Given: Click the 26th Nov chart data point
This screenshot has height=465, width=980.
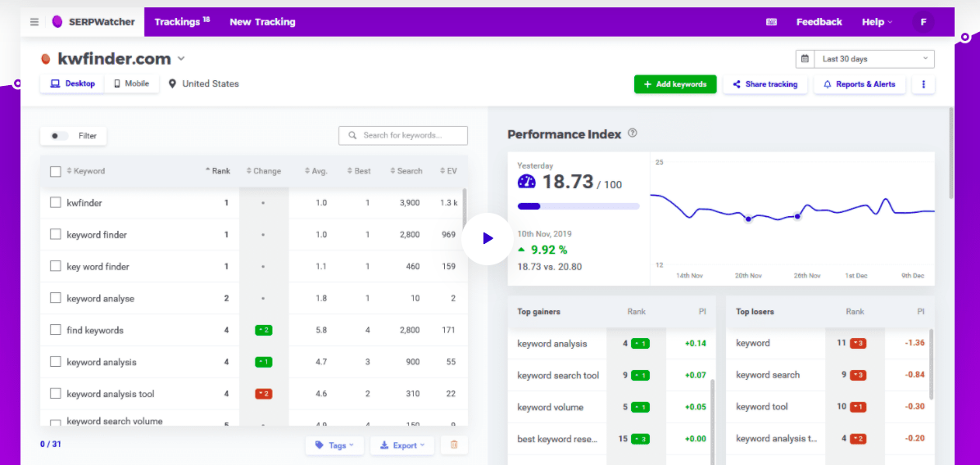Looking at the screenshot, I should click(x=797, y=217).
